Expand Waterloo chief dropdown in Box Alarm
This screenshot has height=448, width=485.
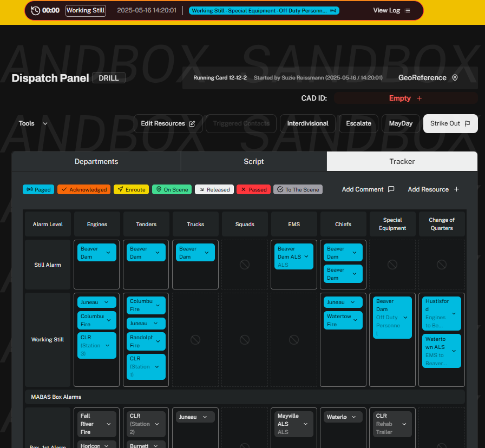point(343,417)
